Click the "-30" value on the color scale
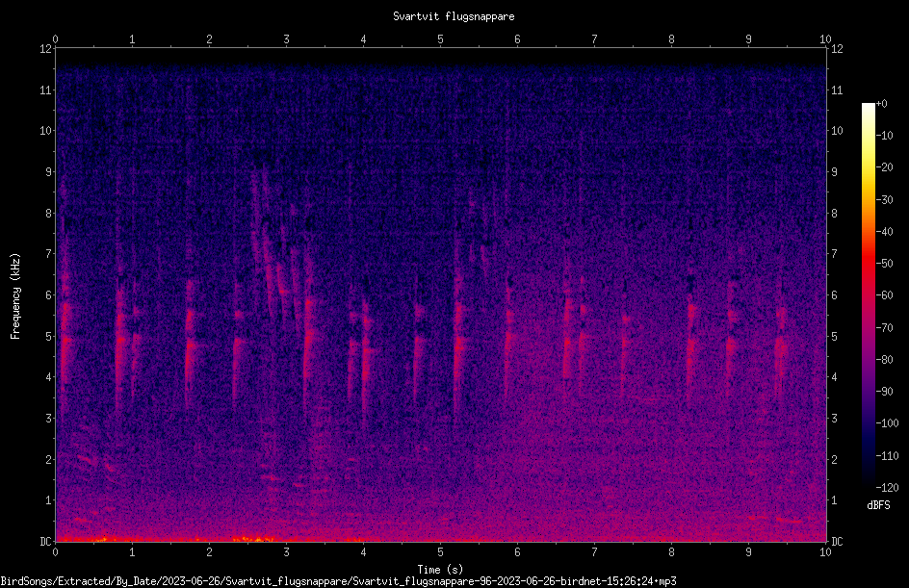This screenshot has height=588, width=909. [x=885, y=200]
